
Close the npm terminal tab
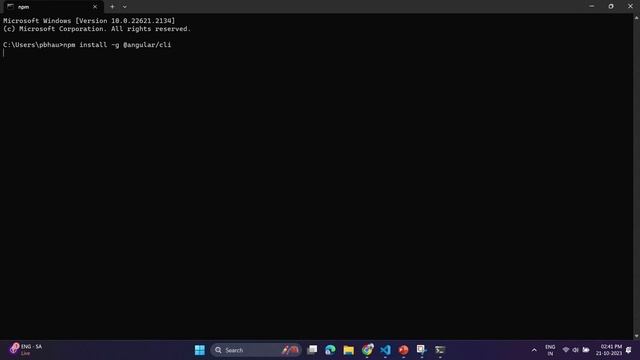[x=95, y=7]
